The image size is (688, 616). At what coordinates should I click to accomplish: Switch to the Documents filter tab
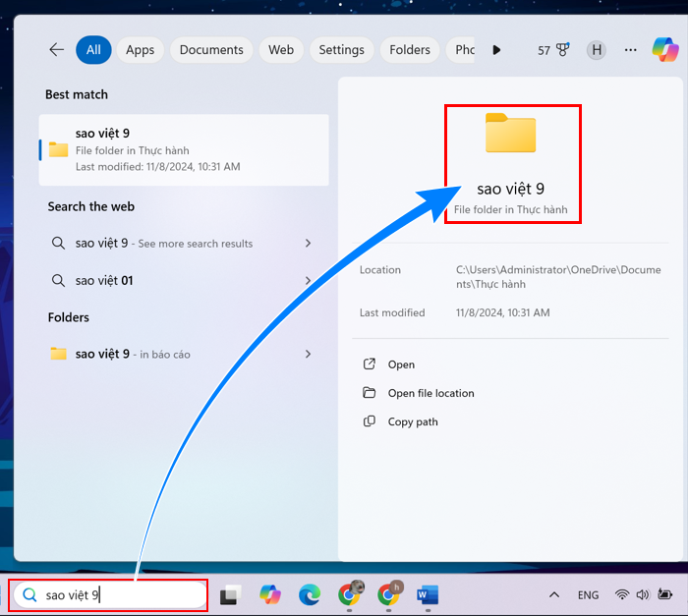coord(211,50)
